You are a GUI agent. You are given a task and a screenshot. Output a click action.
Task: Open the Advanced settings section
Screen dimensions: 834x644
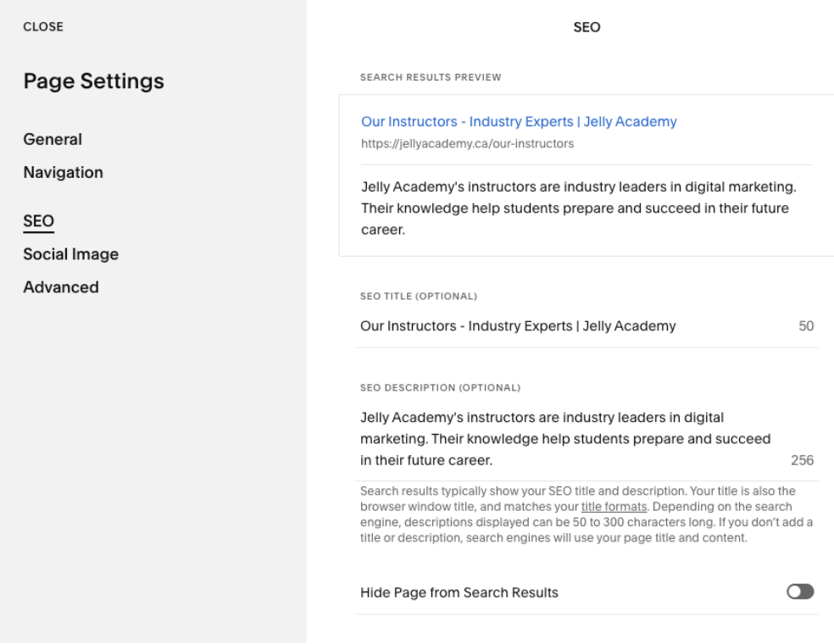point(61,287)
